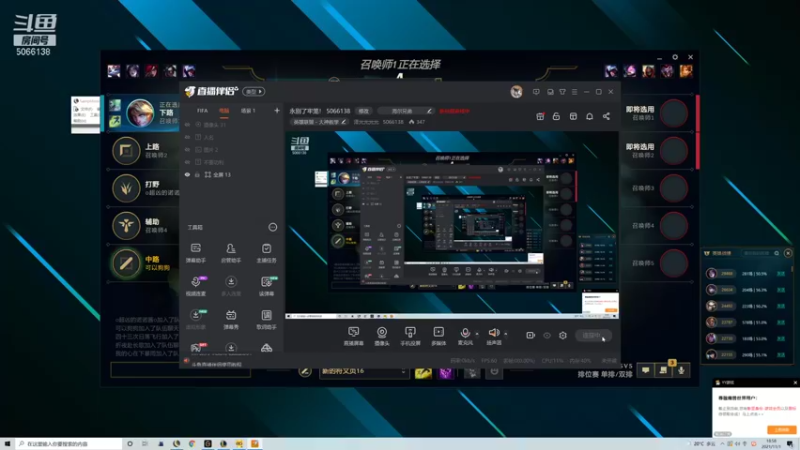800x450 pixels.
Task: Click the 连接中 stream button
Action: 592,335
